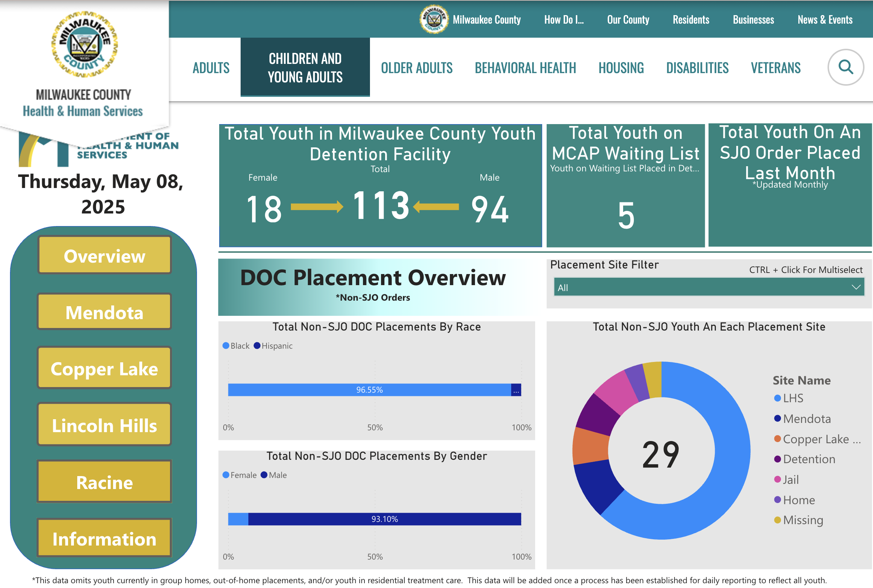The height and width of the screenshot is (588, 873).
Task: Click the Milwaukee County seal logo in header
Action: point(434,20)
